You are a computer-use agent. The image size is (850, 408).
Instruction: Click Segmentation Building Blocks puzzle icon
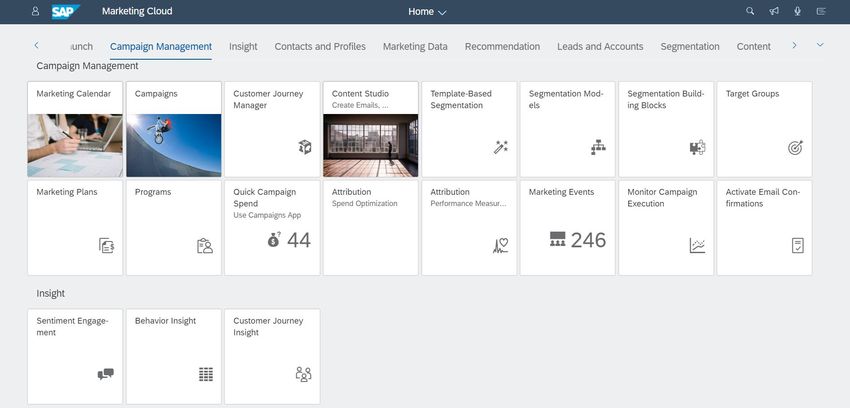point(697,147)
